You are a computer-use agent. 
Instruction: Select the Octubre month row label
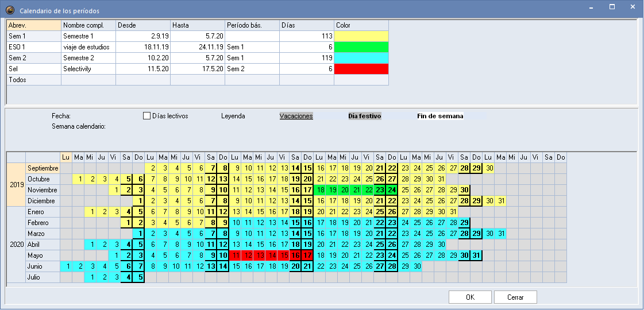(43, 179)
